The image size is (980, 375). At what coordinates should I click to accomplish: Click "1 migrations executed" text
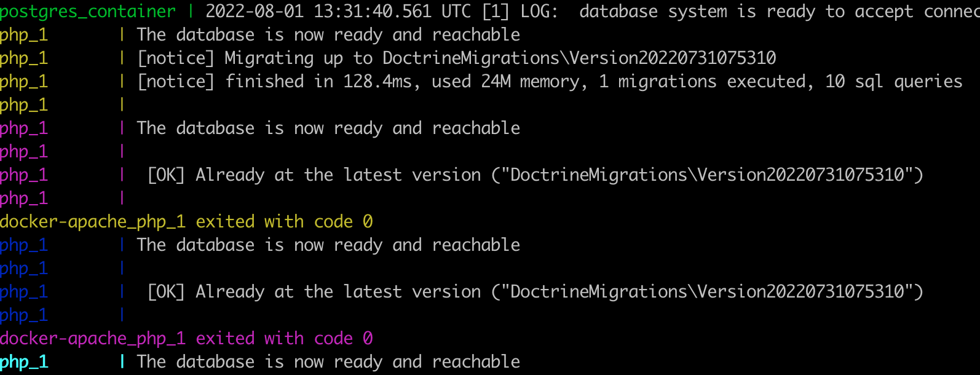[x=702, y=82]
